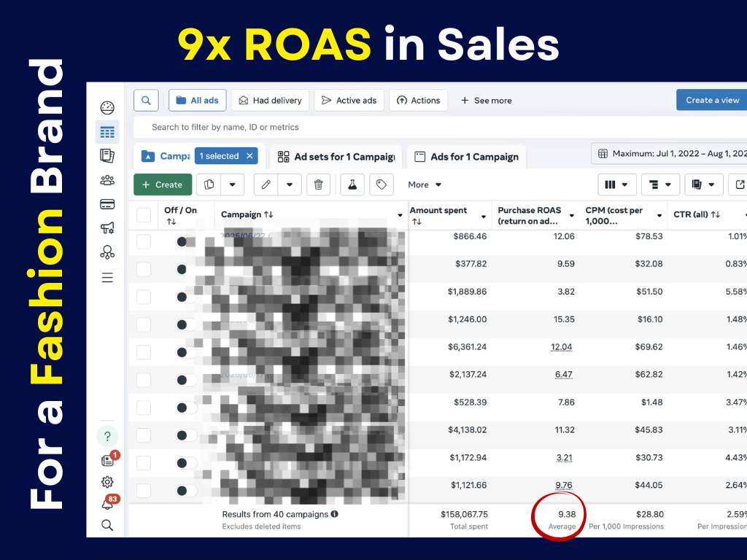This screenshot has width=747, height=560.
Task: Click the trash delete icon
Action: click(318, 184)
